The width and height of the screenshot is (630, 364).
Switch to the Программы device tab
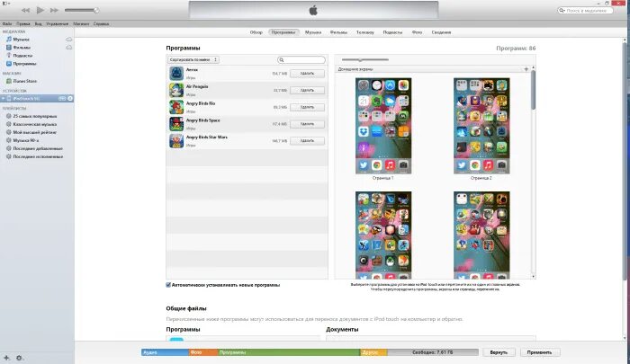point(283,32)
